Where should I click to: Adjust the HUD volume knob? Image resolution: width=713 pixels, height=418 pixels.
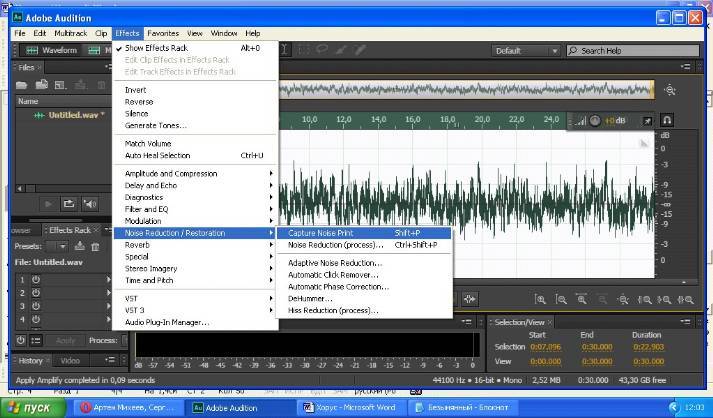tap(595, 121)
